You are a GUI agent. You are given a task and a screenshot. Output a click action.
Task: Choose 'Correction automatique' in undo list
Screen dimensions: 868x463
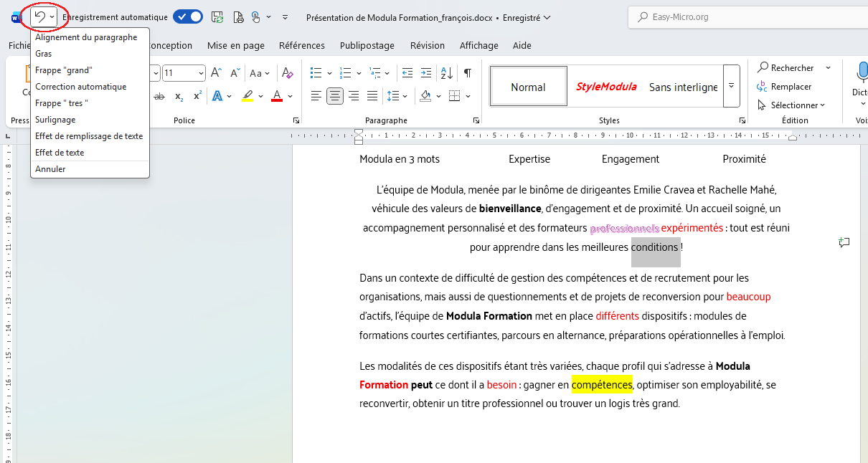pos(80,87)
